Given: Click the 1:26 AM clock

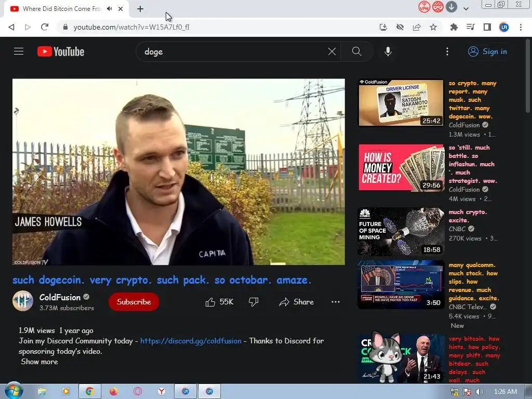Looking at the screenshot, I should pos(506,392).
